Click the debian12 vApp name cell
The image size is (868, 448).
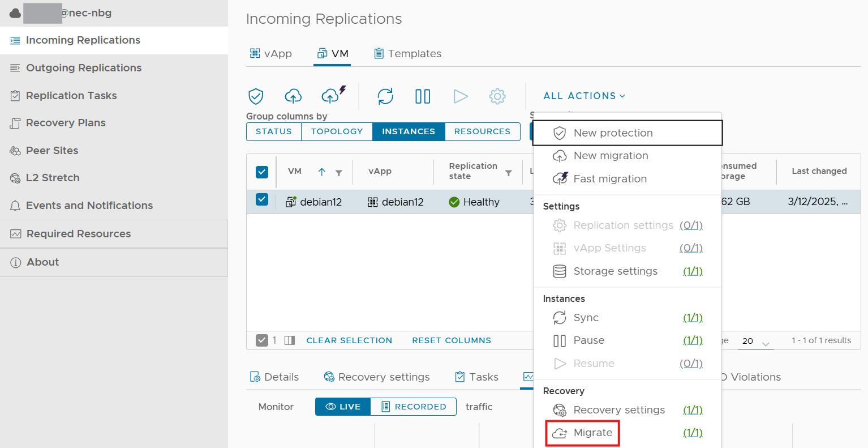click(396, 202)
